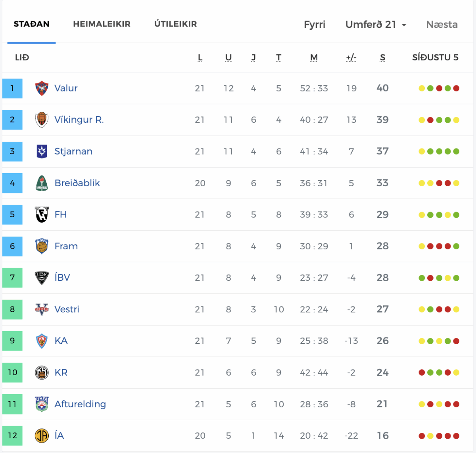Switch to the Heimaleikir tab
Viewport: 476px width, 453px height.
tap(102, 24)
